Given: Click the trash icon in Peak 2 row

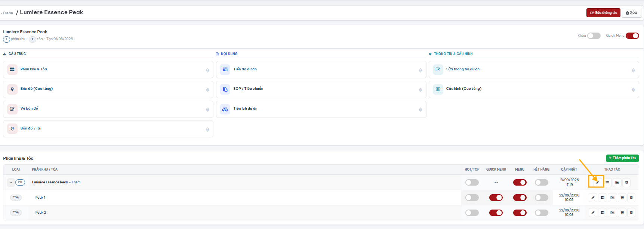Looking at the screenshot, I should point(631,213).
